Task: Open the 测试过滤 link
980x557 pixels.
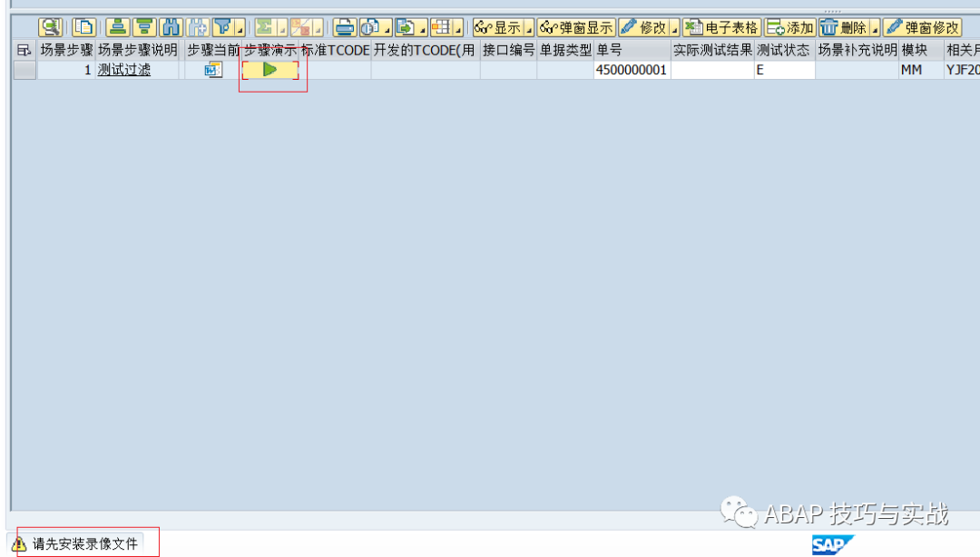Action: 124,70
